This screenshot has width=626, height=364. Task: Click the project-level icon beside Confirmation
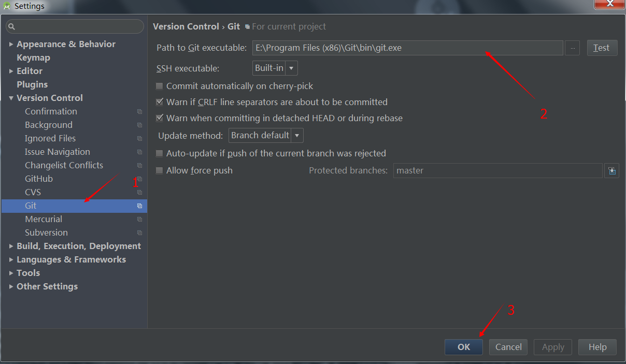pos(139,112)
